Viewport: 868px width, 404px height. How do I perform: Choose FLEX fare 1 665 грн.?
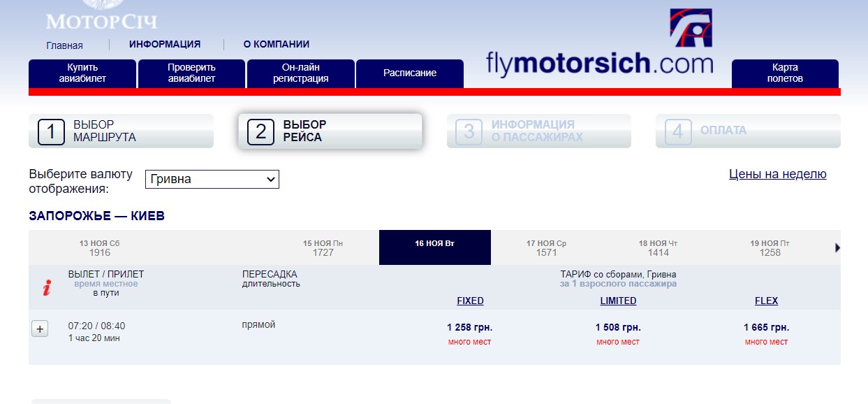[x=766, y=327]
